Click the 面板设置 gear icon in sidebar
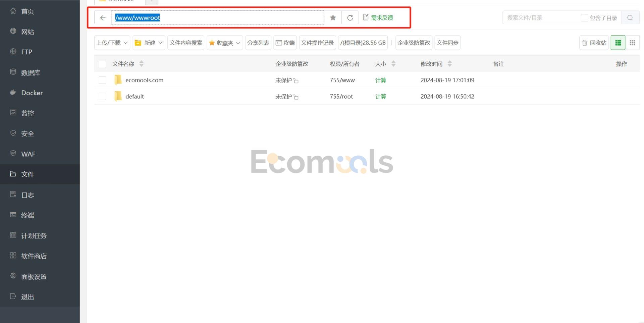 pos(13,276)
